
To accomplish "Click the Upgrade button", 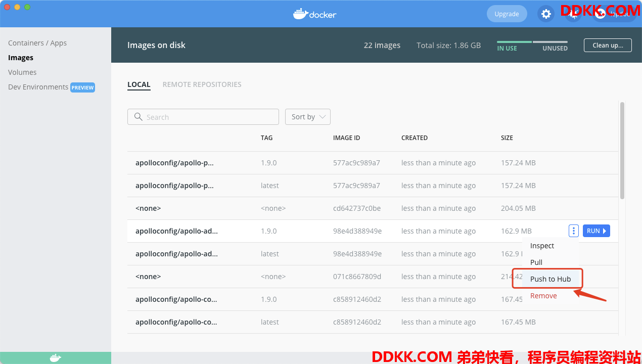I will (507, 14).
